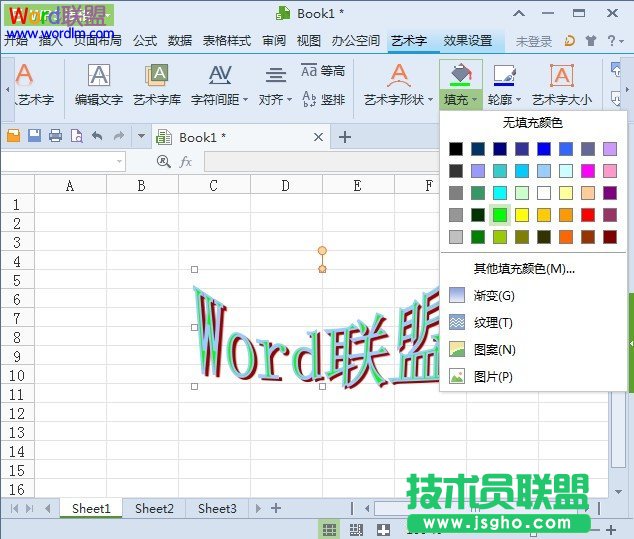
Task: Toggle normal view button in status bar
Action: tap(329, 528)
